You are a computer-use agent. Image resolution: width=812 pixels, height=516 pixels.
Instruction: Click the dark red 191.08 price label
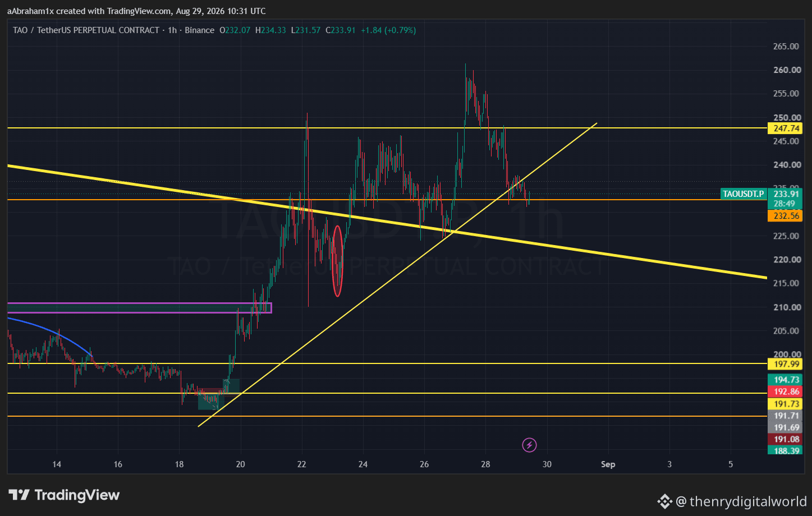click(x=785, y=439)
